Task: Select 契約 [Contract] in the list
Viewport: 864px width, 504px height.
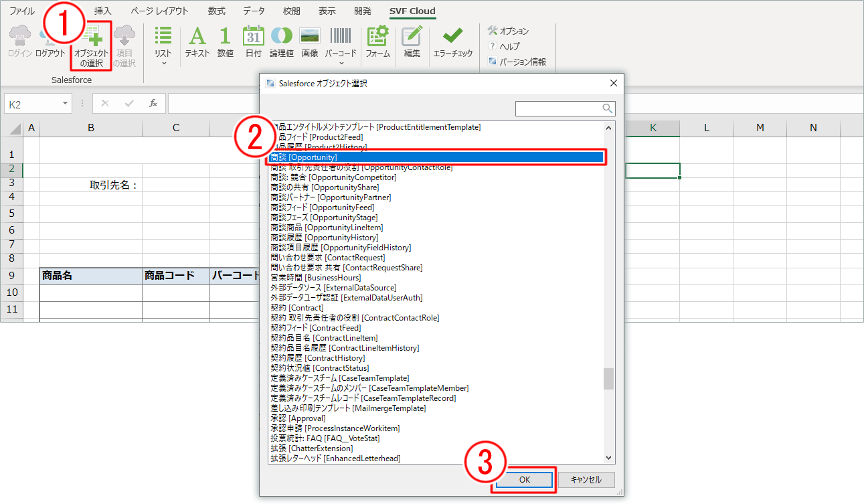Action: coord(297,308)
